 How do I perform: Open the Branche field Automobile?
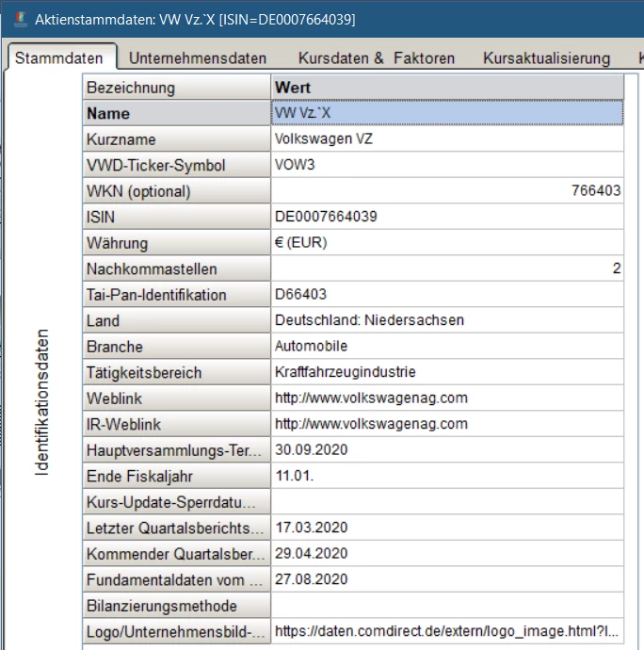447,346
